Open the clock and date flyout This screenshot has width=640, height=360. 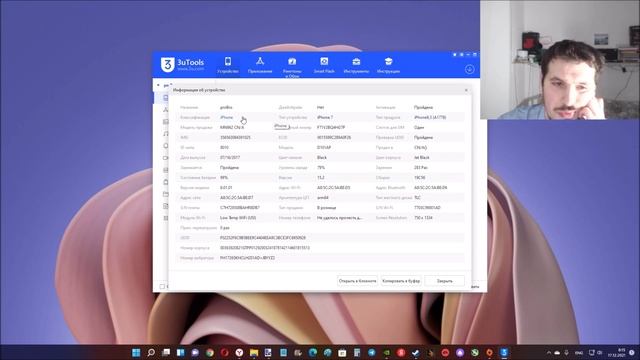[x=616, y=353]
